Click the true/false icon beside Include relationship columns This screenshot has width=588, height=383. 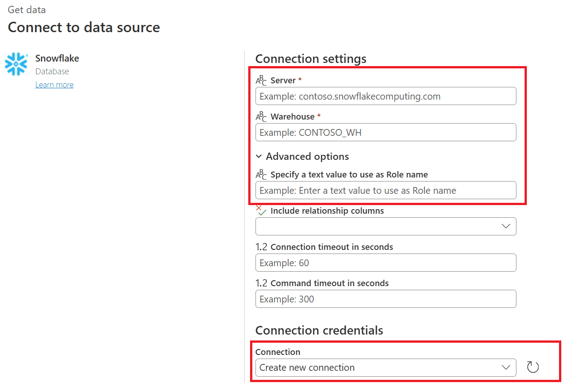261,211
